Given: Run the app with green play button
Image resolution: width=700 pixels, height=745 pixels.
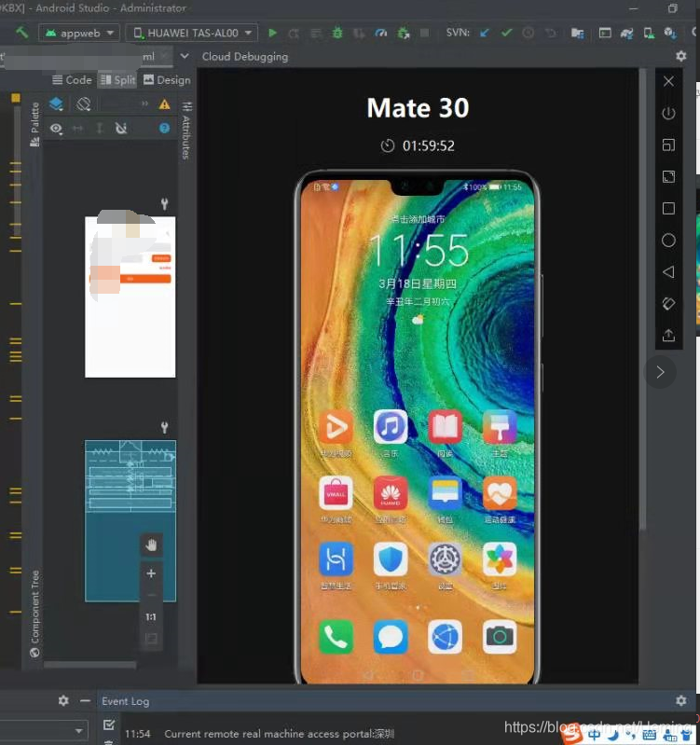Looking at the screenshot, I should pyautogui.click(x=272, y=33).
